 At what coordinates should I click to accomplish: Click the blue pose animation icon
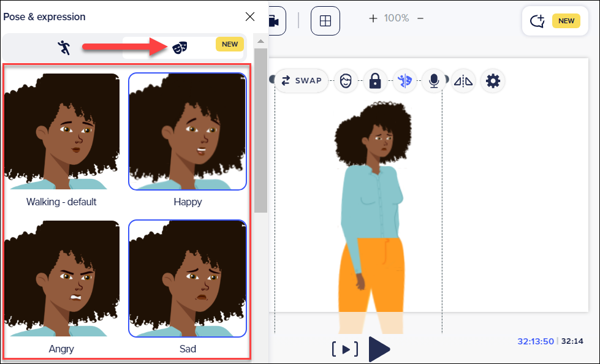[x=406, y=80]
